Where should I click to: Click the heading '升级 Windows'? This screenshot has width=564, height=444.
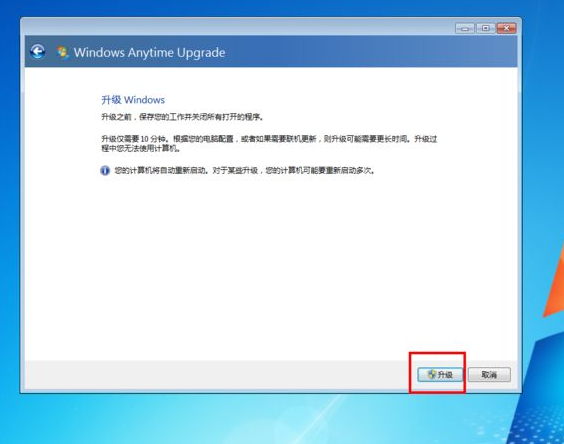coord(133,100)
